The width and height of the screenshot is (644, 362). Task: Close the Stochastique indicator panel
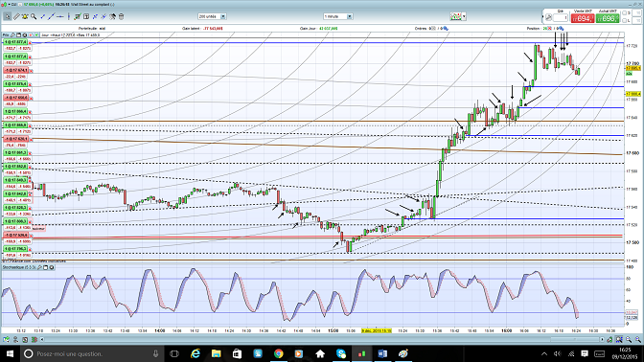click(52, 267)
